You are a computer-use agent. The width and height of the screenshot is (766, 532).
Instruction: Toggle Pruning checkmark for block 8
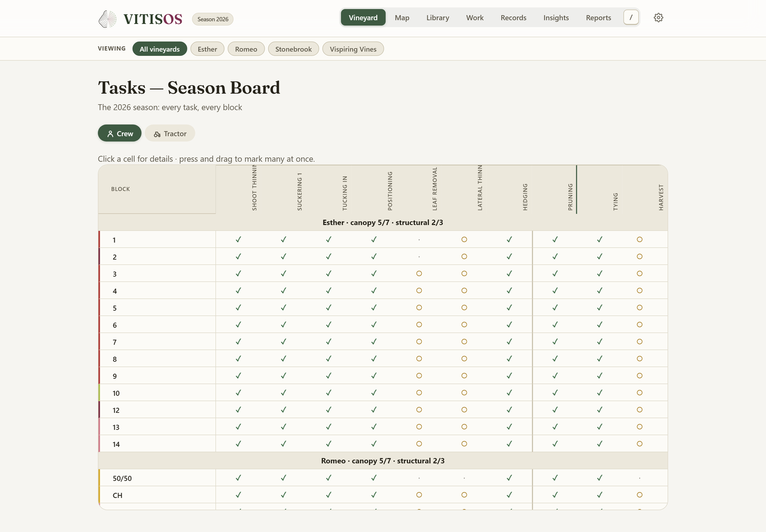[x=555, y=359]
